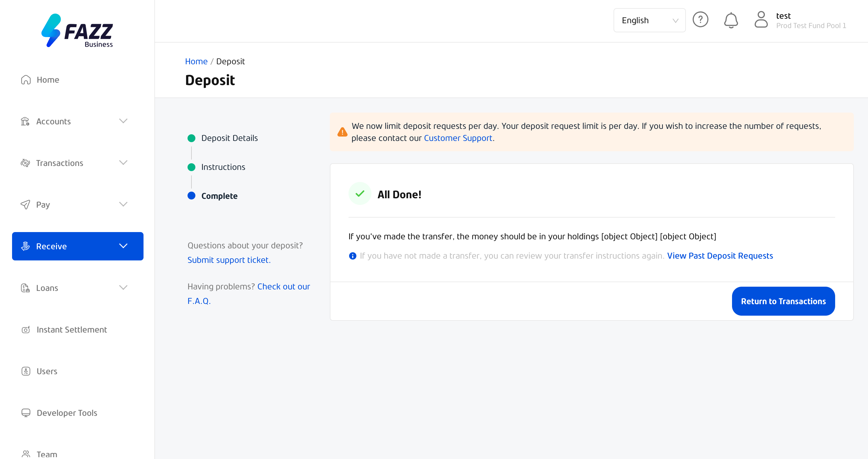Expand the Accounts menu chevron
Image resolution: width=868 pixels, height=459 pixels.
click(123, 121)
